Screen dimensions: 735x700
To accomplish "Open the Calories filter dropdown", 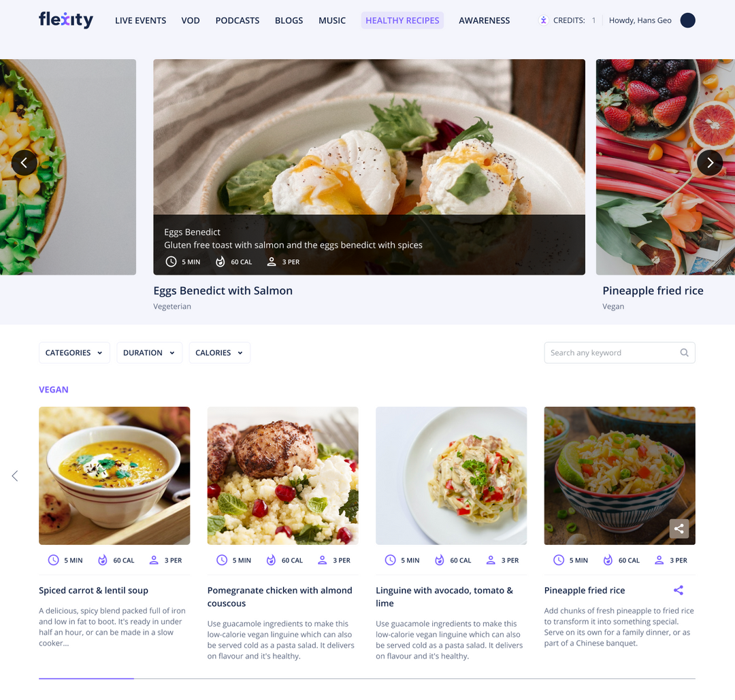I will (219, 352).
